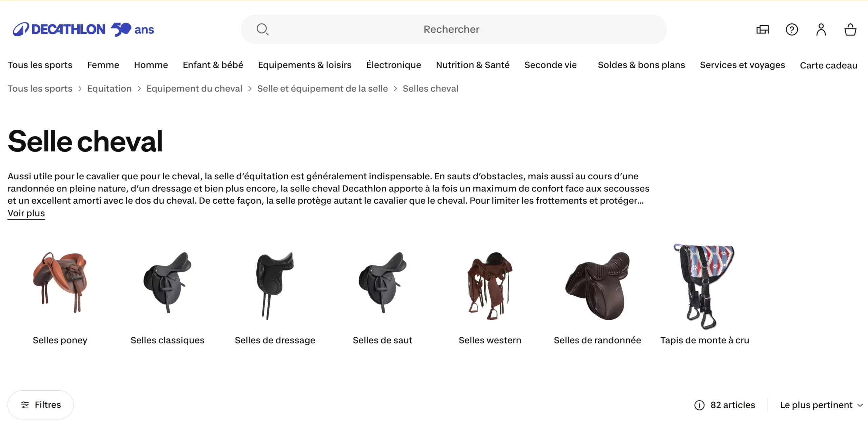Open the Le plus pertinent sort dropdown
The image size is (868, 426).
822,405
